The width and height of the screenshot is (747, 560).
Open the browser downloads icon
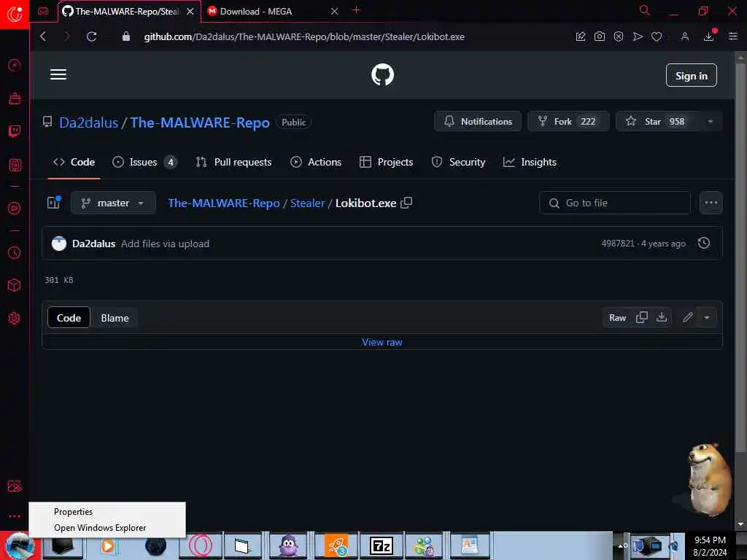coord(709,36)
